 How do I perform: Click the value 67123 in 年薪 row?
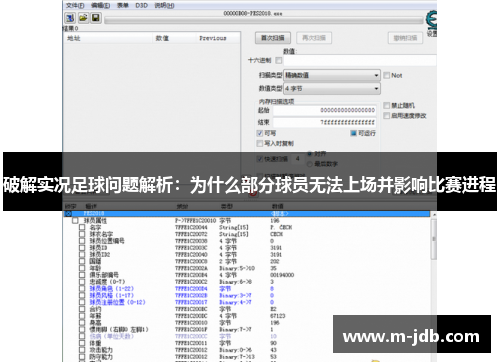278,316
